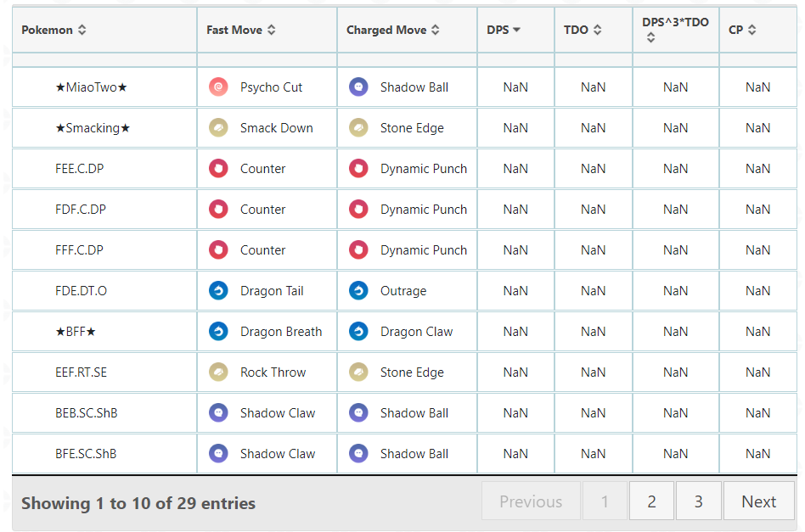This screenshot has height=532, width=805.
Task: Toggle DPS column sort order
Action: [x=516, y=30]
